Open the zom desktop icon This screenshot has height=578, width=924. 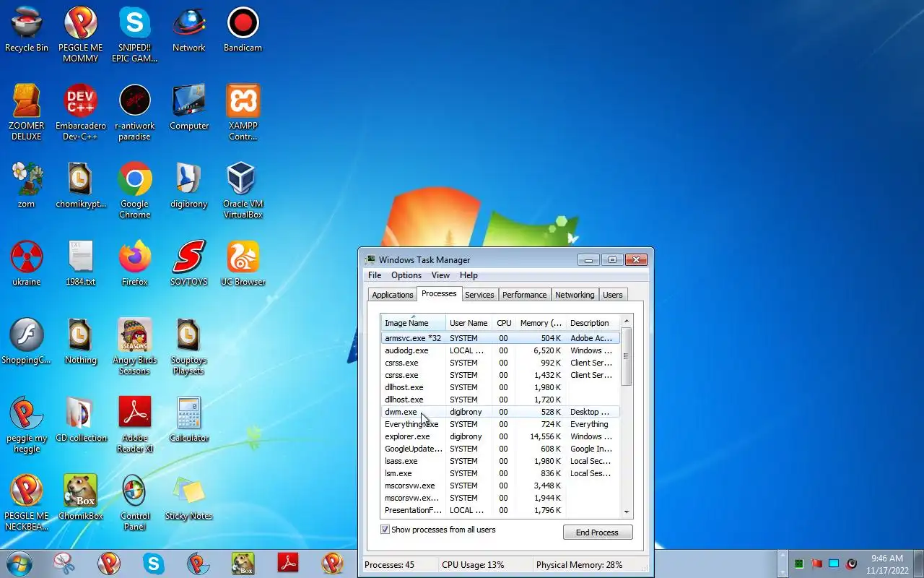pyautogui.click(x=27, y=186)
